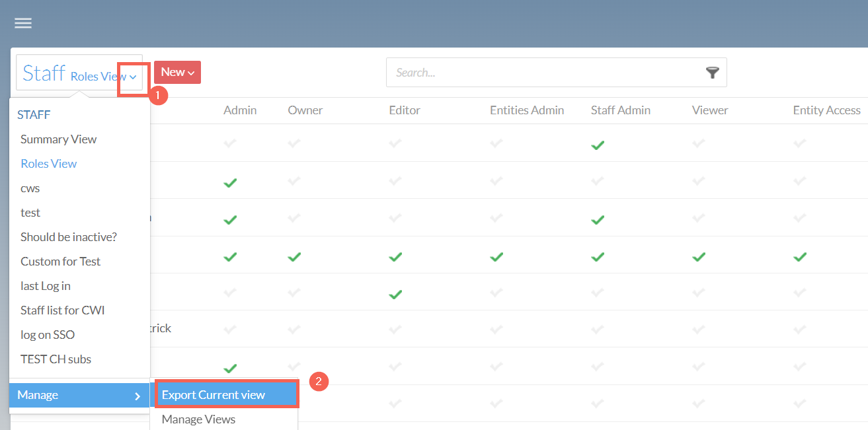Expand the Staff Roles View dropdown chevron

[x=133, y=77]
